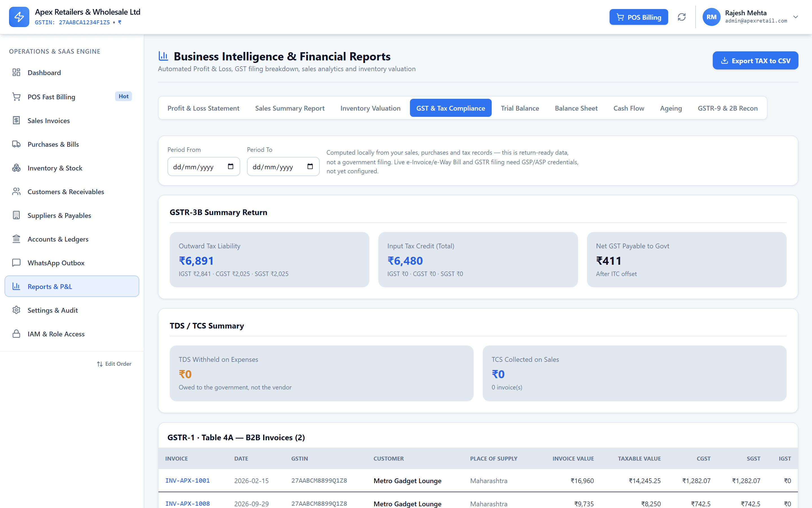Switch to Cash Flow tab
812x508 pixels.
(628, 108)
